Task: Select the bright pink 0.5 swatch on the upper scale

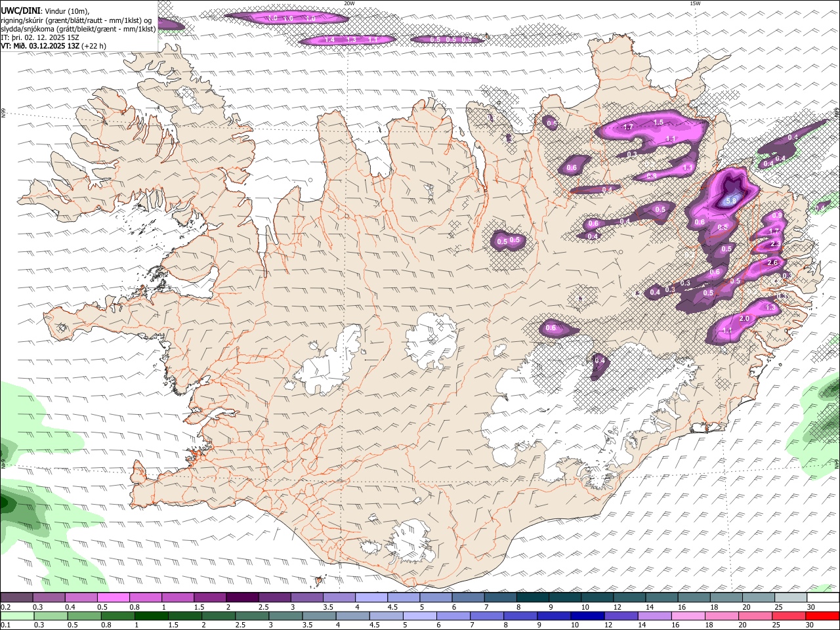Action: (113, 598)
